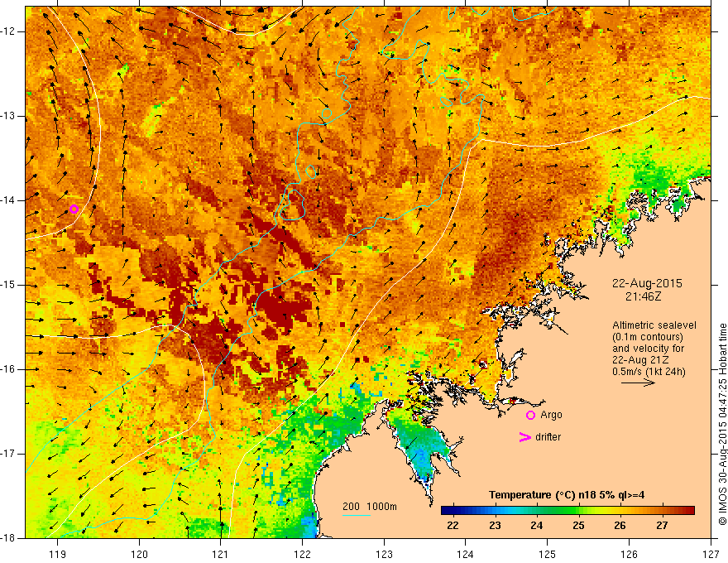Screen dimensions: 728x563
Task: Click the latitude -14 axis label
Action: [x=9, y=200]
